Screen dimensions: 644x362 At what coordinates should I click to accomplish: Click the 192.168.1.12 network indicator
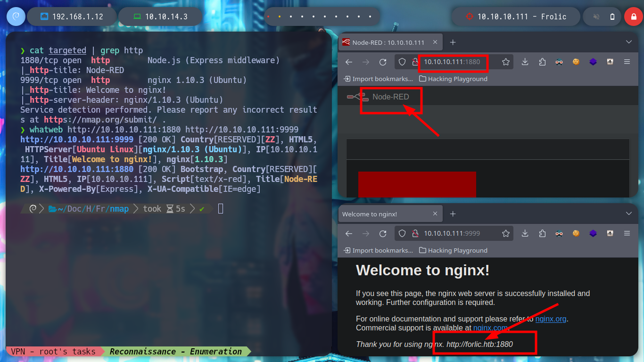click(71, 16)
